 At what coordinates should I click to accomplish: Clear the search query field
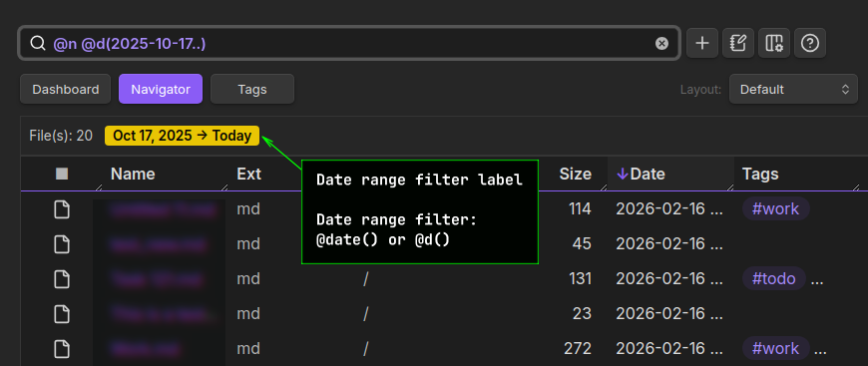click(x=661, y=43)
